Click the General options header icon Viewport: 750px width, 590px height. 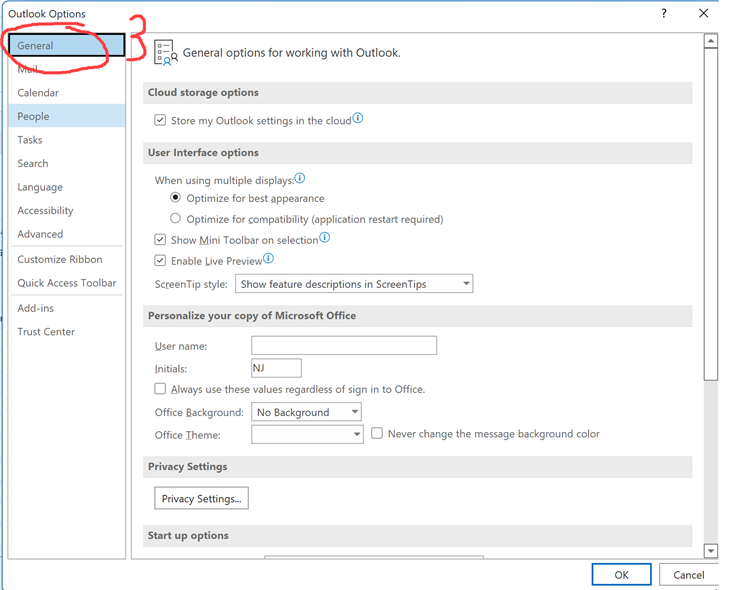[x=165, y=53]
